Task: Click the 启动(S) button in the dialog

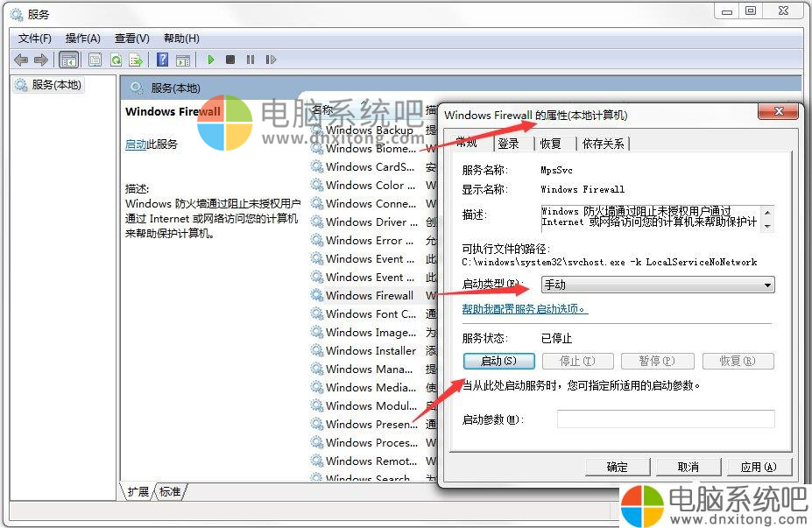Action: pyautogui.click(x=498, y=361)
